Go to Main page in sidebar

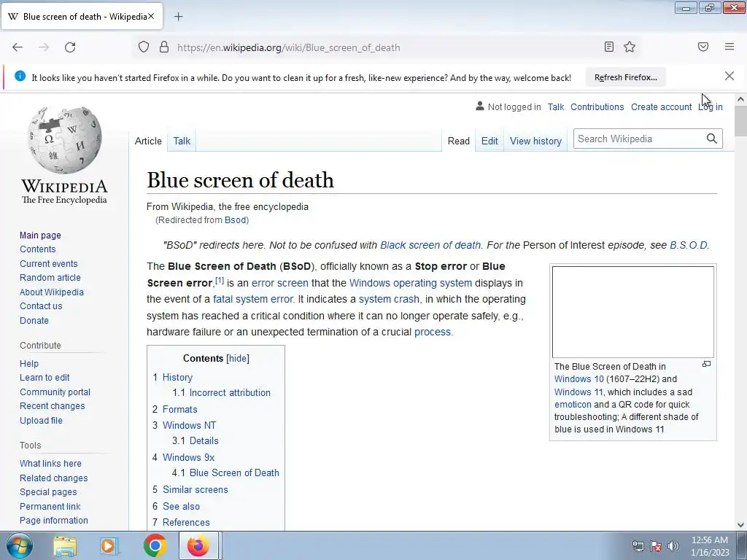(x=41, y=236)
